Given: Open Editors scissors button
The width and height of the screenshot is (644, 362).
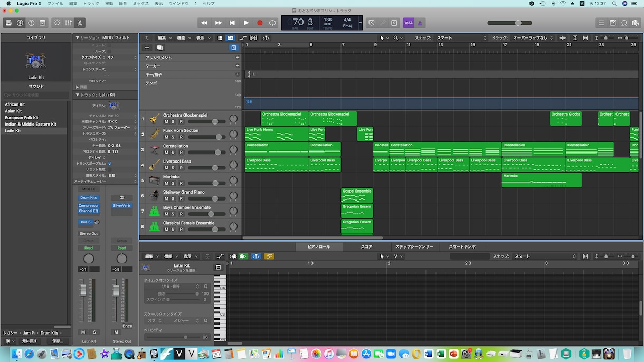Looking at the screenshot, I should point(79,23).
